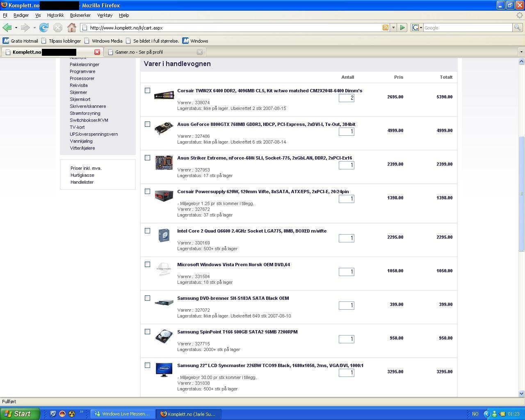Viewport: 525px width, 420px height.
Task: Open the Gratis Hotmail bookmark
Action: [x=21, y=41]
